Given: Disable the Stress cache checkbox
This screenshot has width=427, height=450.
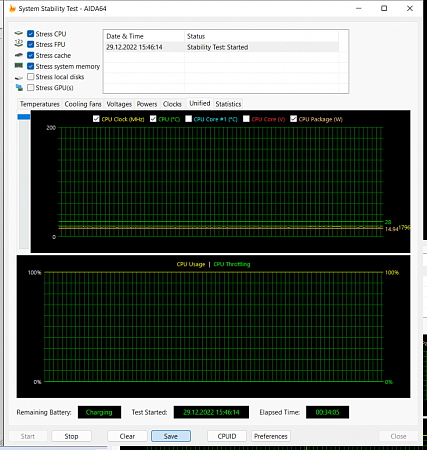Looking at the screenshot, I should tap(31, 55).
